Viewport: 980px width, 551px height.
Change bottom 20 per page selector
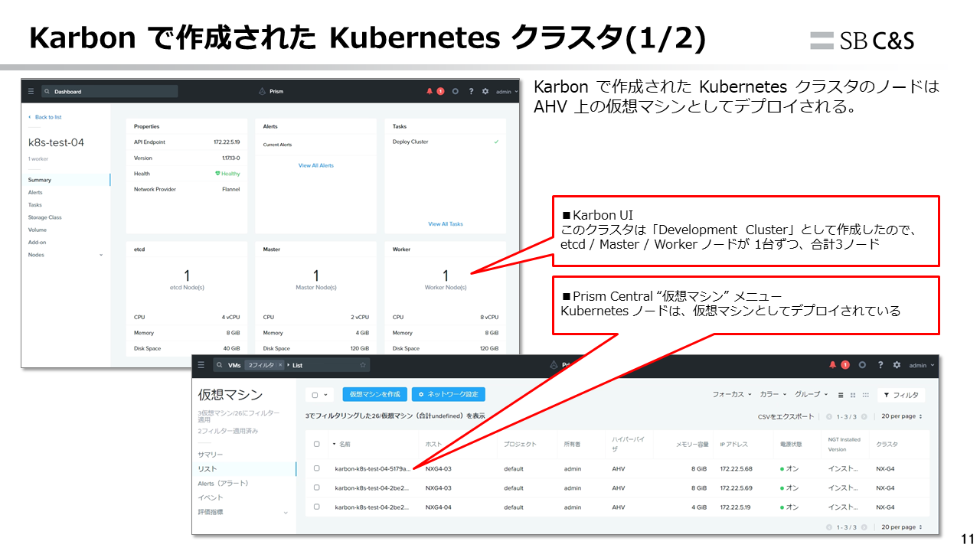tap(900, 527)
